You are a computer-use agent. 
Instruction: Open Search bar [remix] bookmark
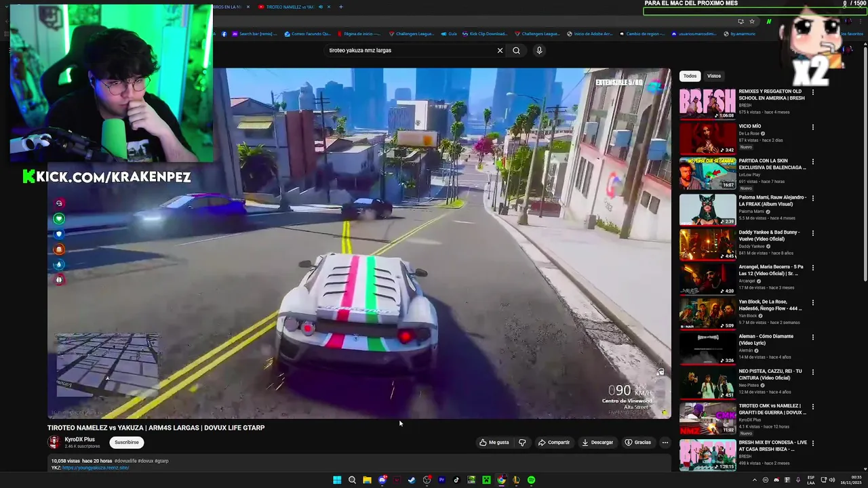click(x=255, y=34)
